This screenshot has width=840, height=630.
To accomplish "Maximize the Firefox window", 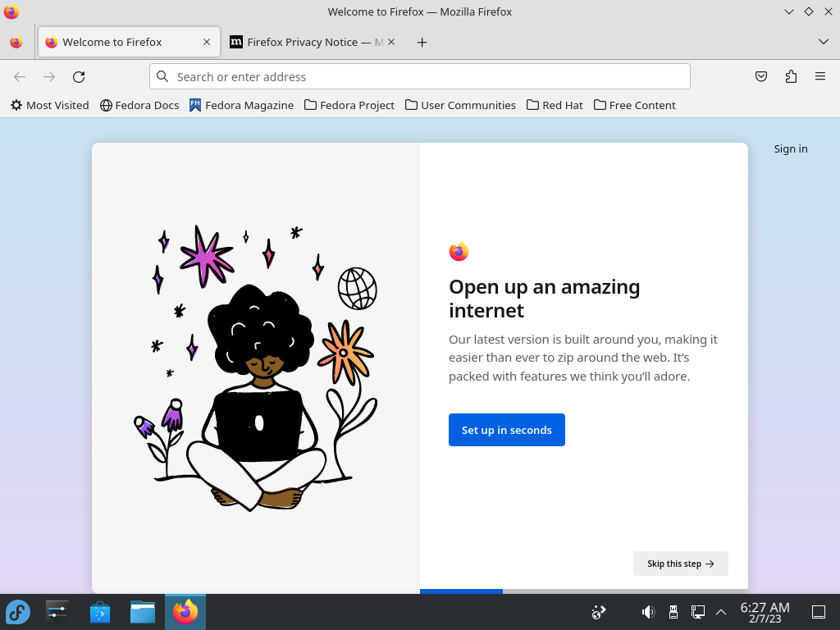I will point(808,11).
